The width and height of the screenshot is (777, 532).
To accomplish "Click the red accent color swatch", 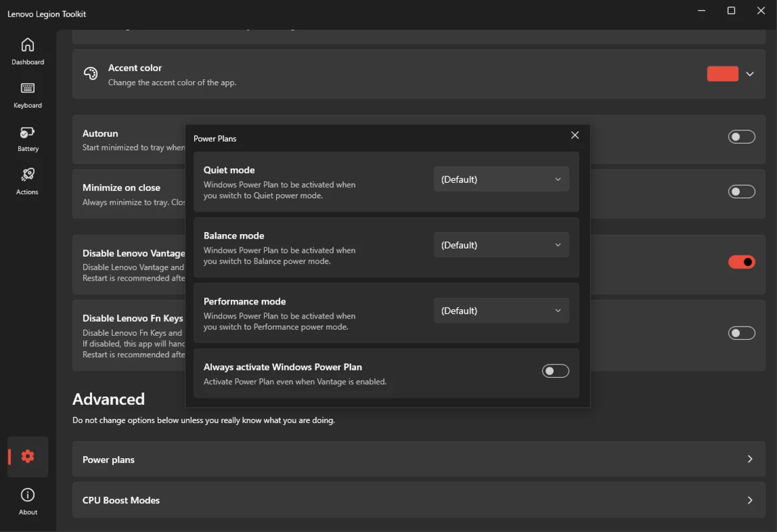I will [722, 74].
